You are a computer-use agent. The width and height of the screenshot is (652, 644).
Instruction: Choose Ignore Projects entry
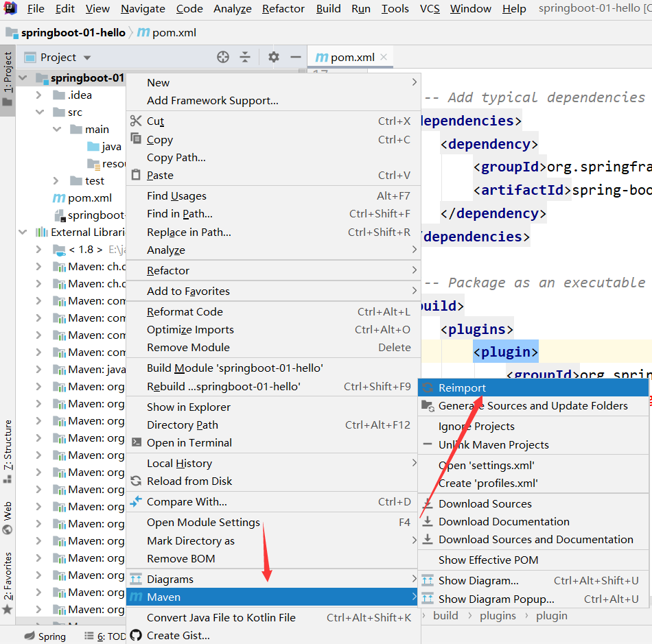(x=476, y=427)
